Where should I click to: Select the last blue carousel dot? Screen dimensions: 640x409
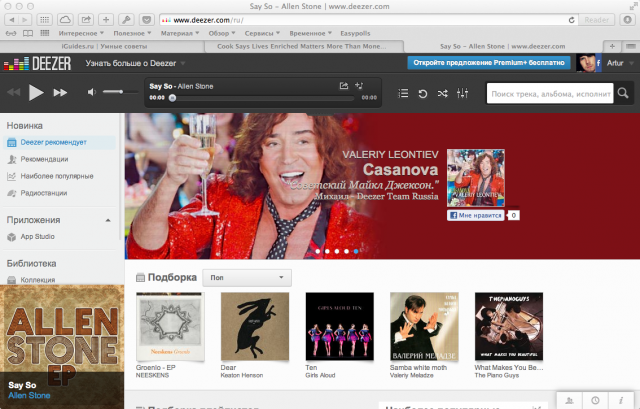point(356,251)
